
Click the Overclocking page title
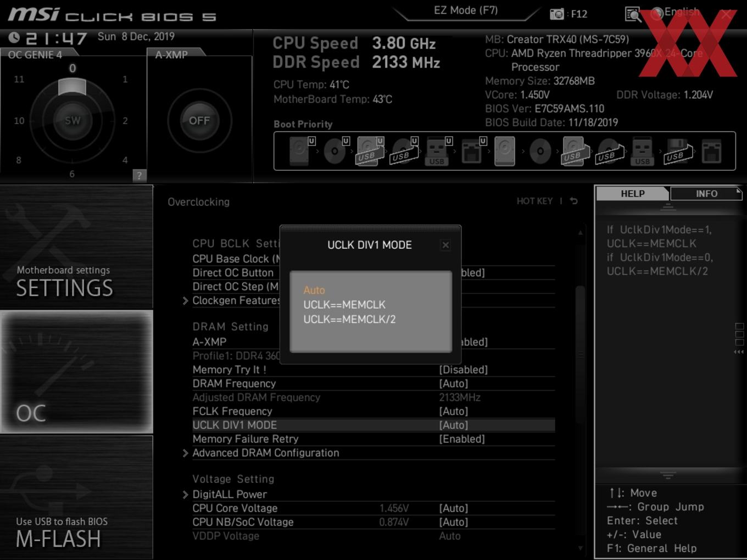198,202
